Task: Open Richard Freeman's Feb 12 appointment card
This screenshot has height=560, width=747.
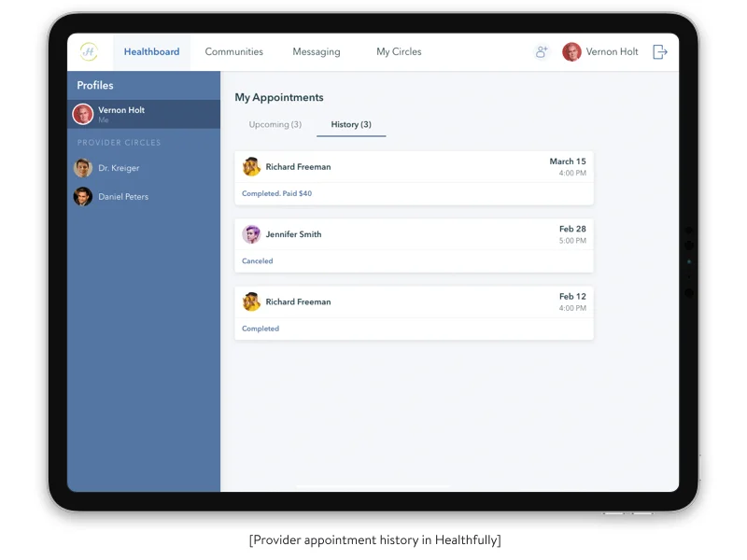Action: [414, 313]
